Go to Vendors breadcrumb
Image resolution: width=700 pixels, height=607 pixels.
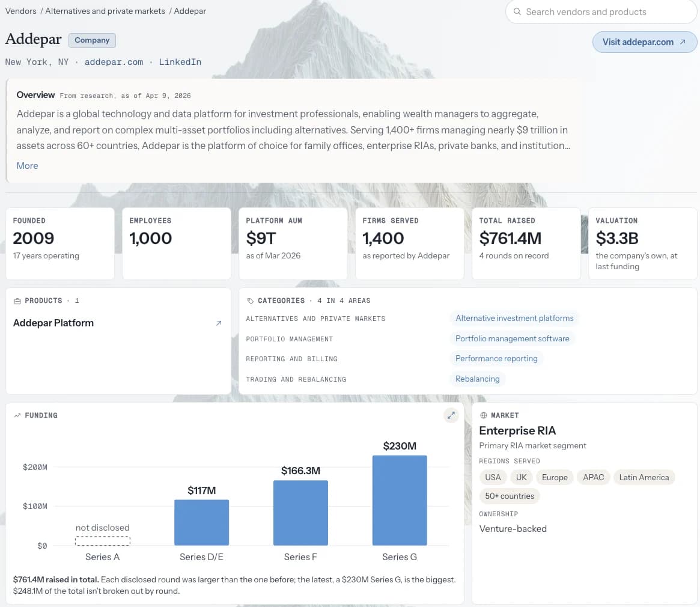(20, 11)
